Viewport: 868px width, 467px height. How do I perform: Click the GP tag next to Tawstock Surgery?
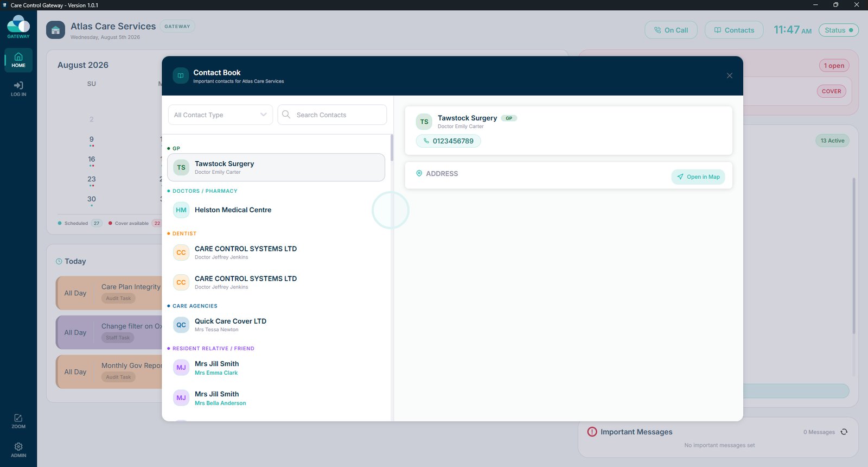(509, 118)
